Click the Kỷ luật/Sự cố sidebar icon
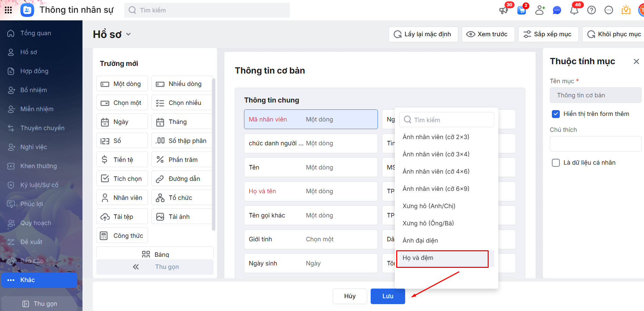The width and height of the screenshot is (644, 311). (11, 185)
